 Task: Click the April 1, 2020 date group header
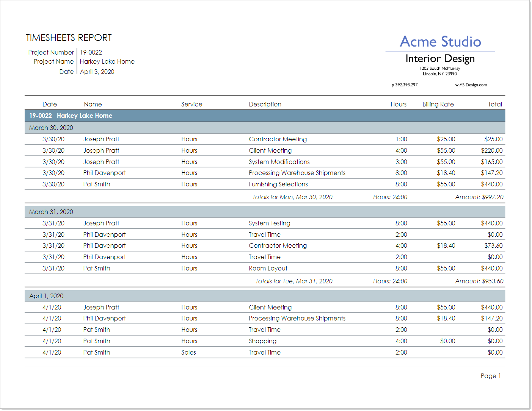(265, 296)
